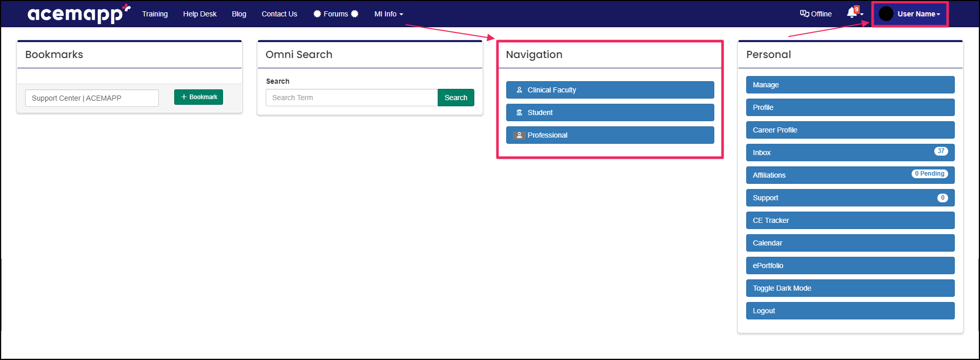This screenshot has height=360, width=980.
Task: Click the Clinical Faculty person icon
Action: click(520, 90)
